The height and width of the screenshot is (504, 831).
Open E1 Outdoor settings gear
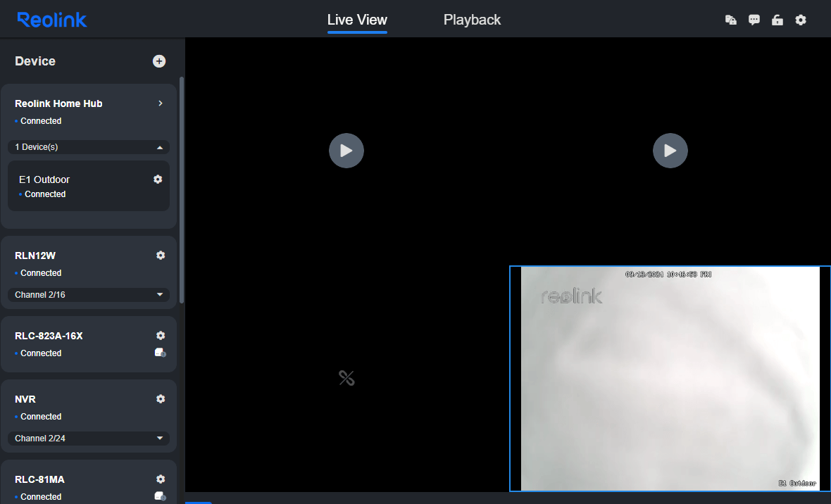158,179
